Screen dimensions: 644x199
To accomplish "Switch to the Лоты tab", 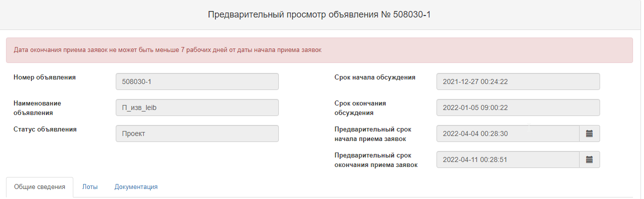I will (90, 187).
